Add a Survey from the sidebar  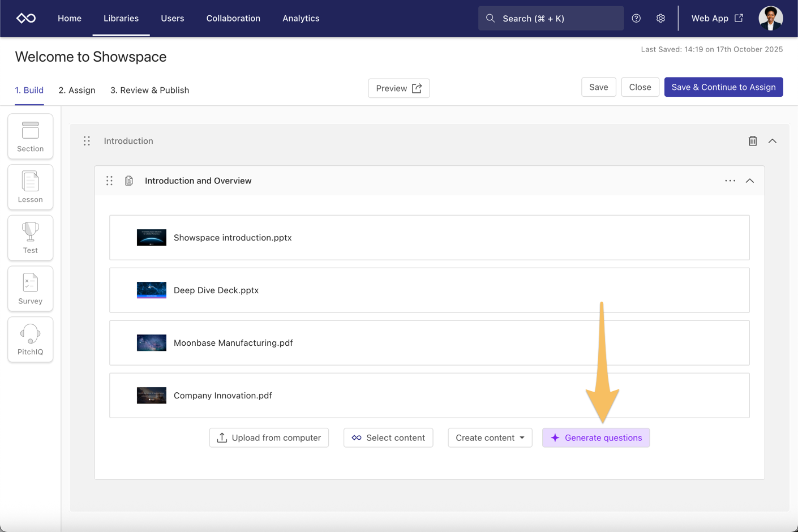coord(31,289)
